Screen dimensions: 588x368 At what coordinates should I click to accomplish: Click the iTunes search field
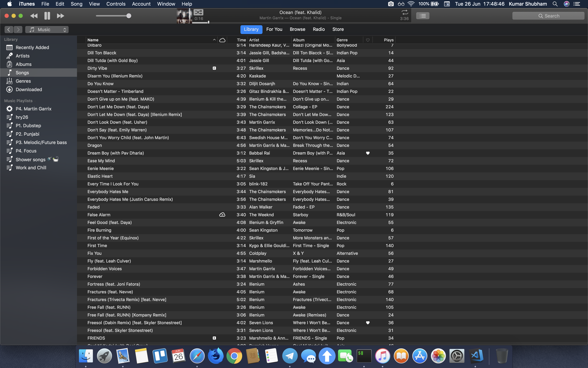tap(548, 16)
